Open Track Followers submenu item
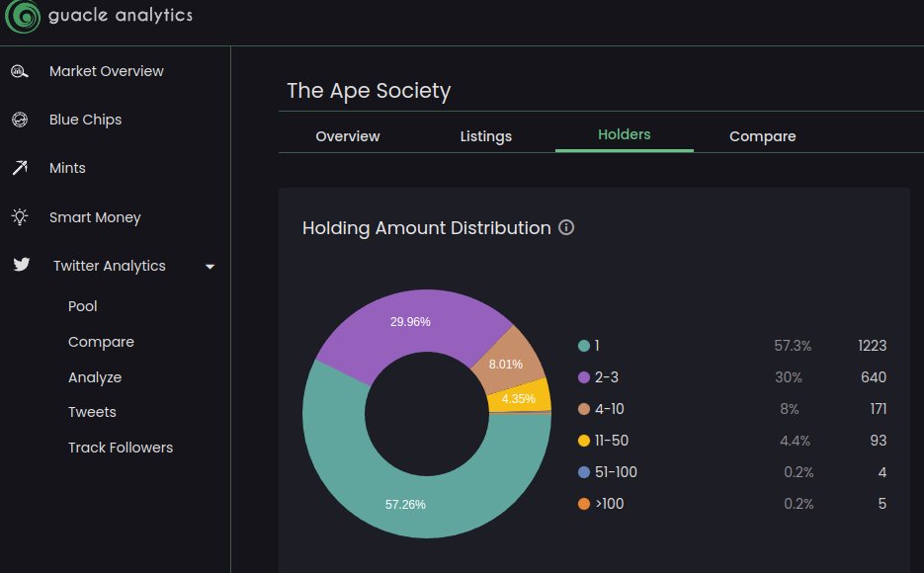The height and width of the screenshot is (573, 924). pyautogui.click(x=121, y=448)
